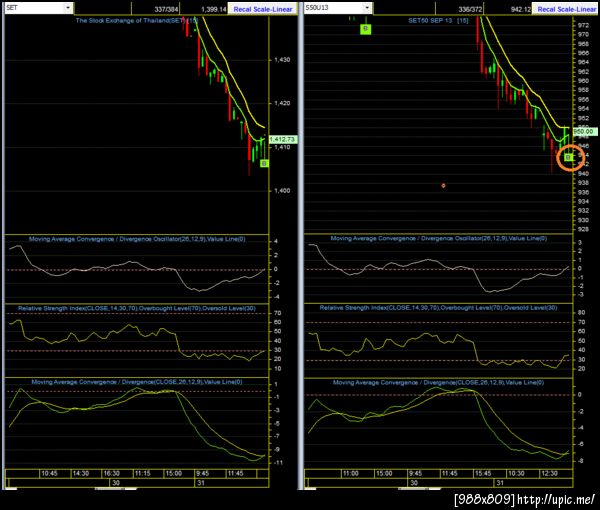Click the 972 price axis label
600x510 pixels.
point(583,25)
